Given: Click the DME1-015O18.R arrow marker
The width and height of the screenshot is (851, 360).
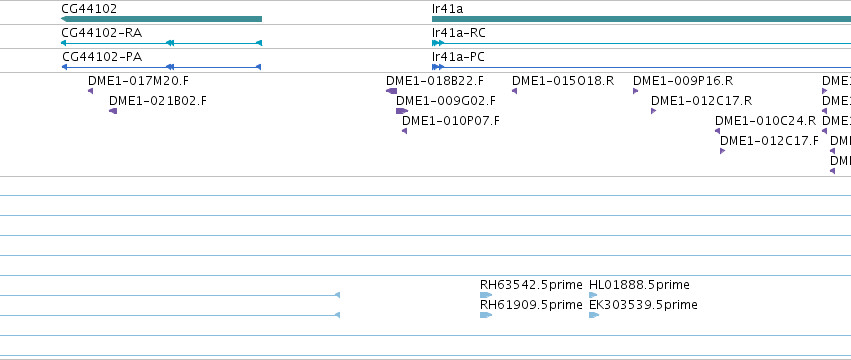Looking at the screenshot, I should [515, 91].
